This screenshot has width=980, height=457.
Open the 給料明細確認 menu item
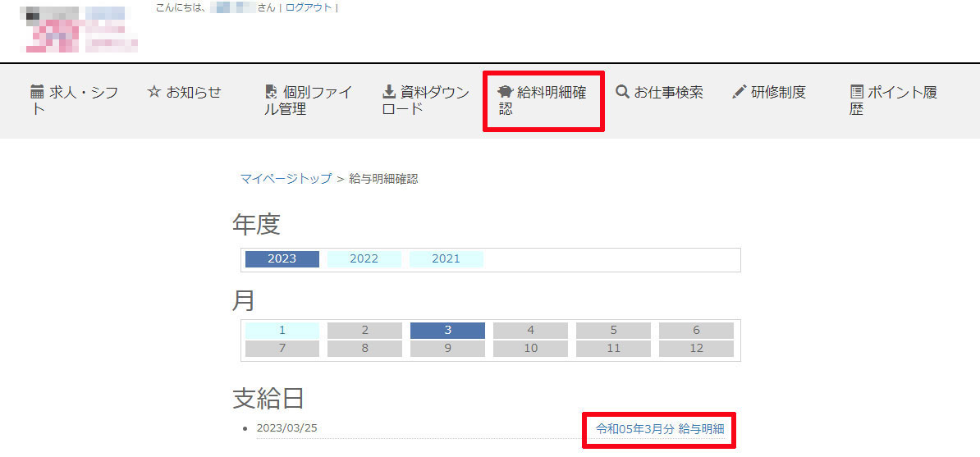click(543, 101)
